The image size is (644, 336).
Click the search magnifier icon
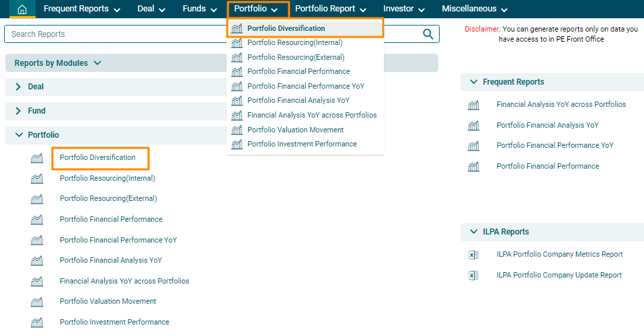click(428, 34)
